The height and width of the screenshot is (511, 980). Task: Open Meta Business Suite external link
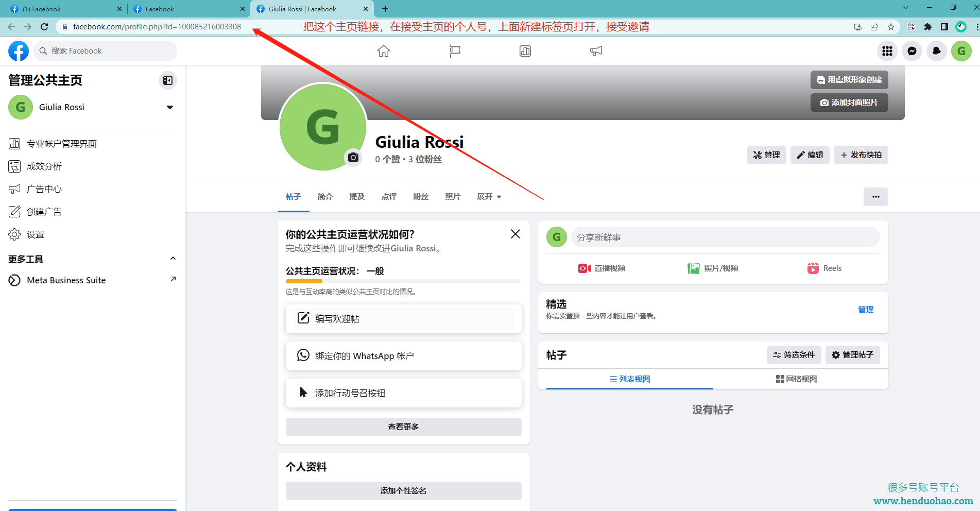click(x=93, y=280)
